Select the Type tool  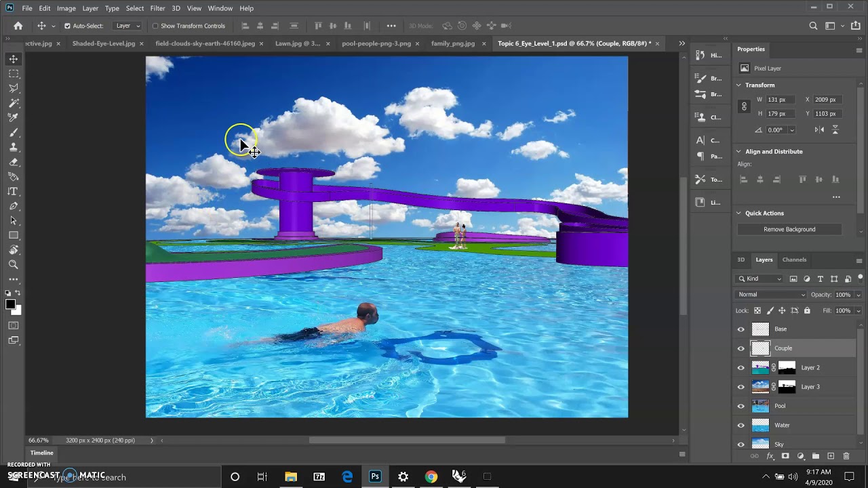coord(14,192)
